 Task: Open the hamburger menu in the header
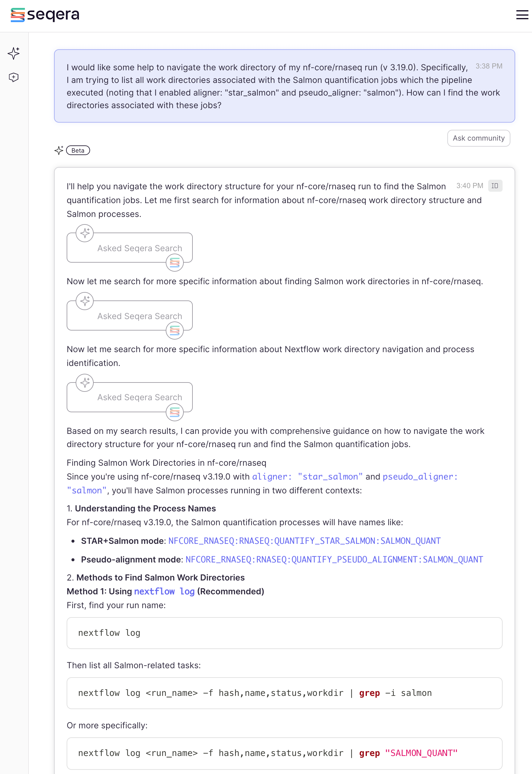[522, 15]
